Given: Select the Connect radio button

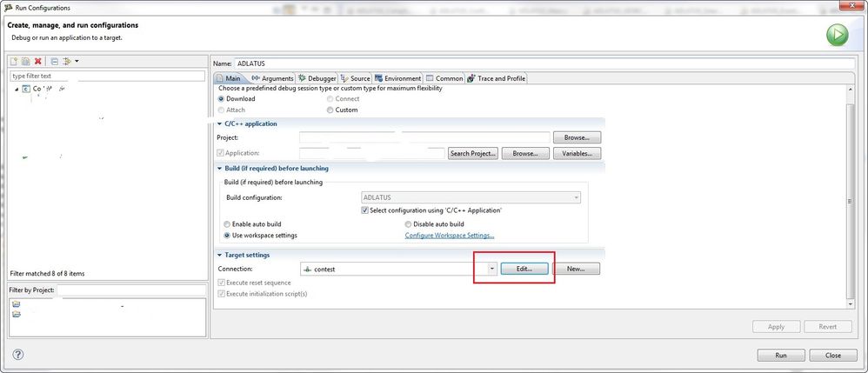Looking at the screenshot, I should [x=330, y=98].
